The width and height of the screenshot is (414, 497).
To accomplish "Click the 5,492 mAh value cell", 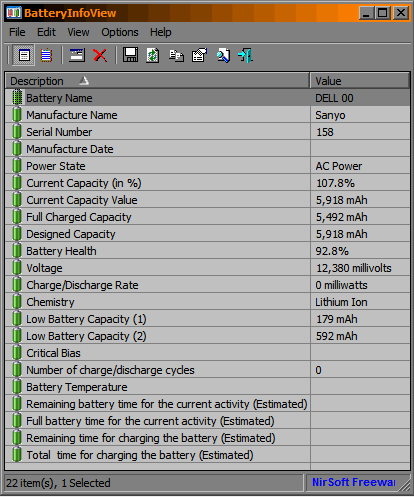I will [360, 217].
